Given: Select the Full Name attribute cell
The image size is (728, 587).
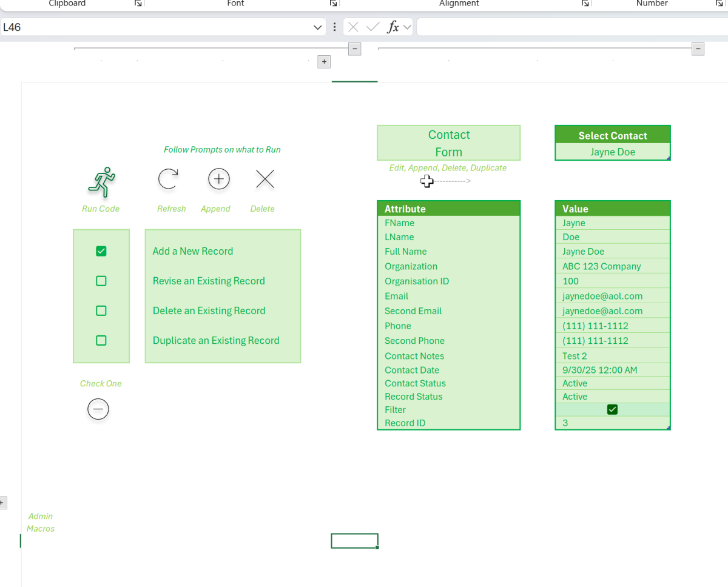Looking at the screenshot, I should coord(449,252).
